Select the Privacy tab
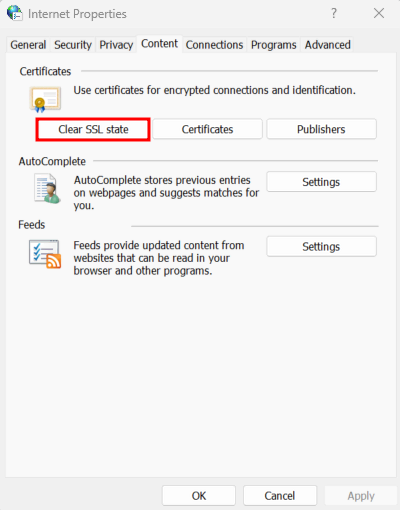Screen dimensions: 400x510 [116, 45]
